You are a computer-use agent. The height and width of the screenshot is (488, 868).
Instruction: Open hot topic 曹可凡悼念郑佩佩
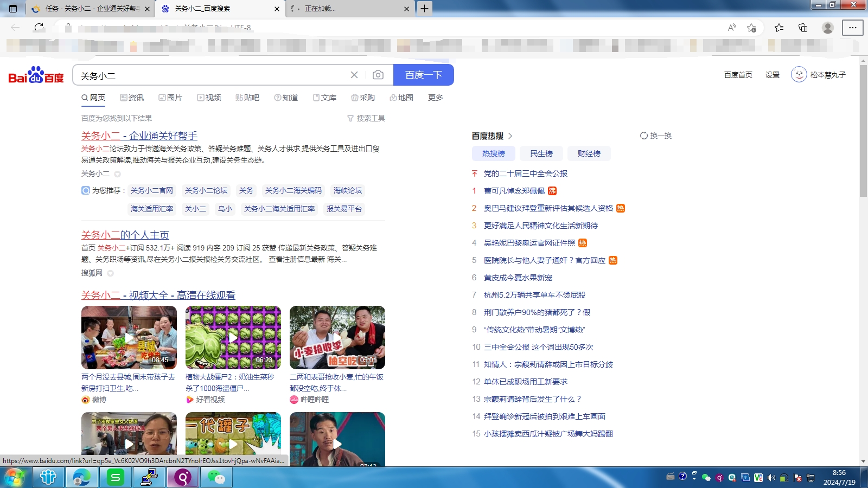coord(514,191)
